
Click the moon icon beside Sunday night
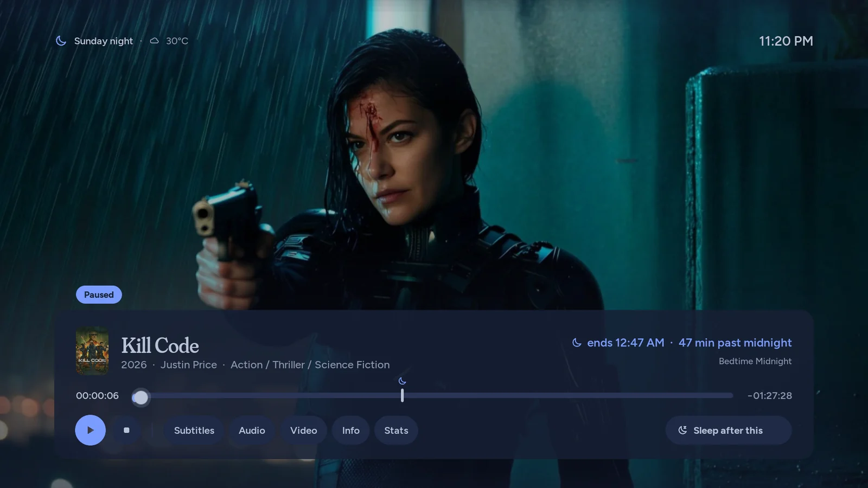[x=61, y=41]
